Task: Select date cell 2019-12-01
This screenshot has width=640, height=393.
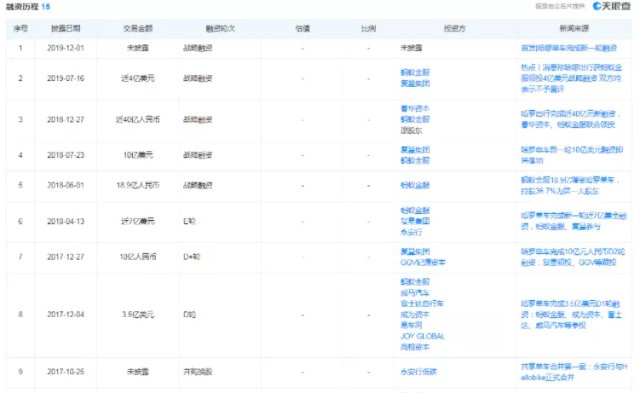Action: [x=66, y=48]
